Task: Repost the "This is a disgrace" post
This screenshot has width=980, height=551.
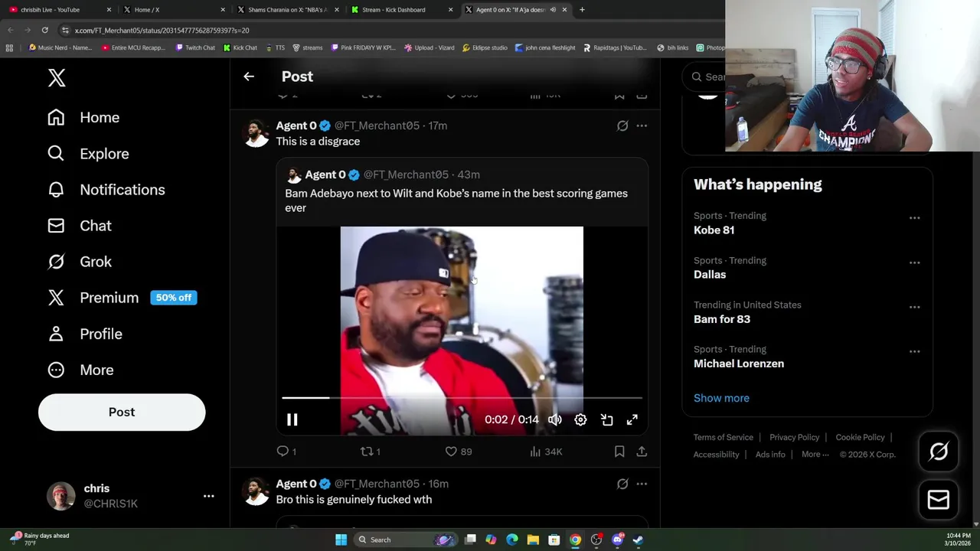Action: (371, 452)
